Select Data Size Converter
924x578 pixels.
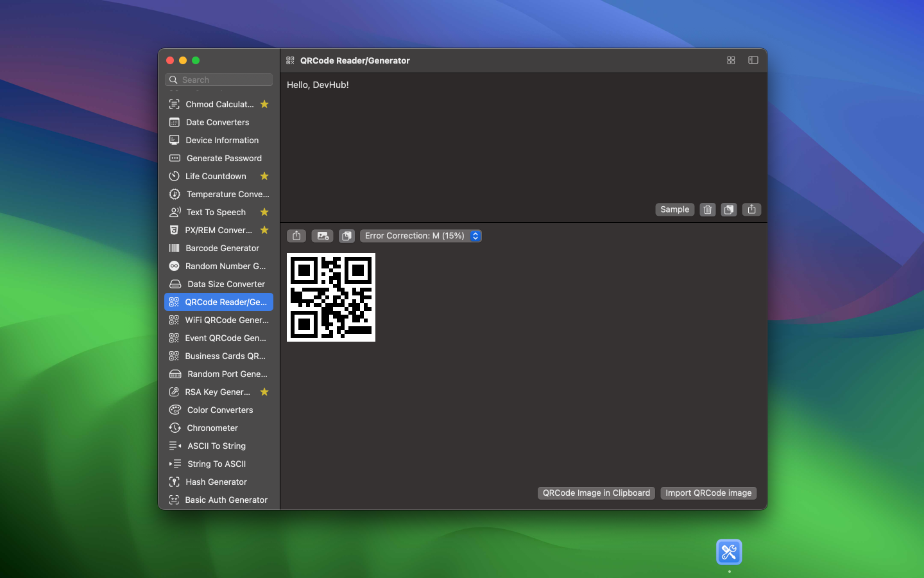point(219,284)
